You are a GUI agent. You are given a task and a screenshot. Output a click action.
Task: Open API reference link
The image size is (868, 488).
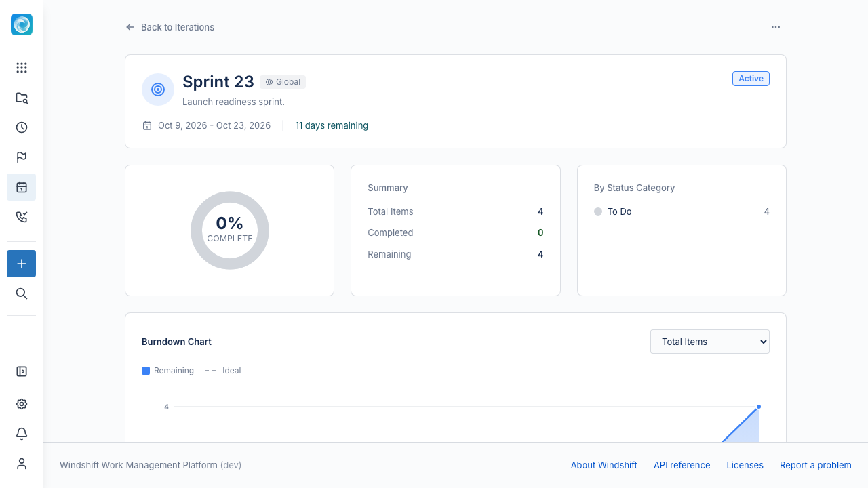coord(682,465)
